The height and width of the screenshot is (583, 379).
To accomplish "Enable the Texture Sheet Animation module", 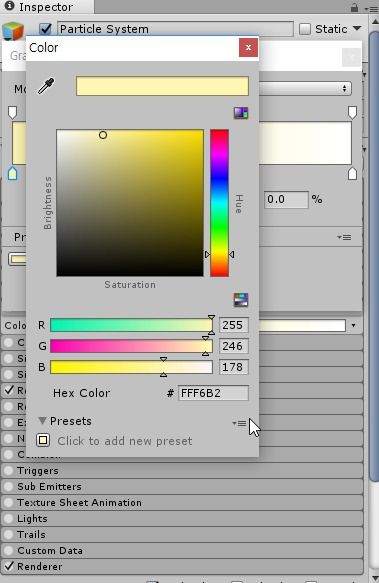I will tap(8, 503).
